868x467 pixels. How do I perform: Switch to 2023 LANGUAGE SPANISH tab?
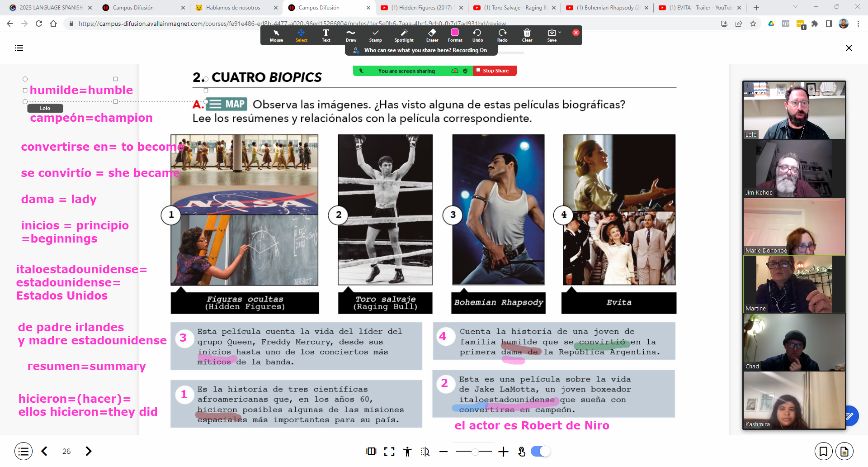point(51,8)
